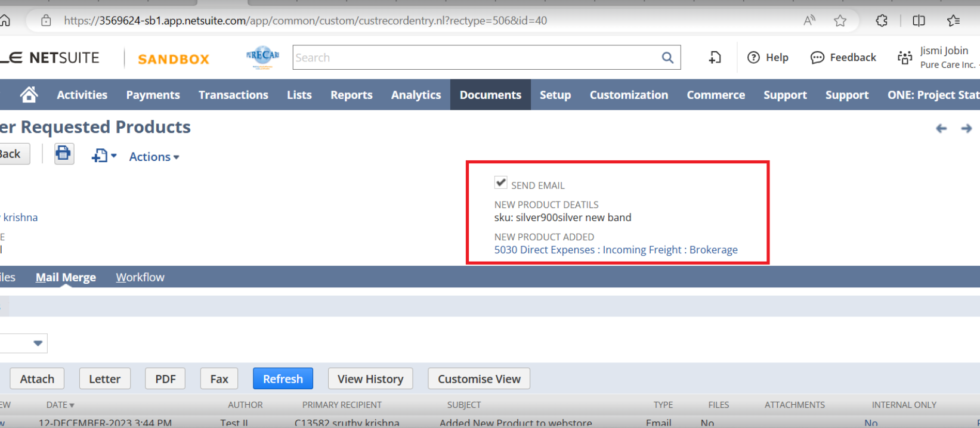Open the Help icon link
This screenshot has width=980, height=428.
pyautogui.click(x=768, y=58)
